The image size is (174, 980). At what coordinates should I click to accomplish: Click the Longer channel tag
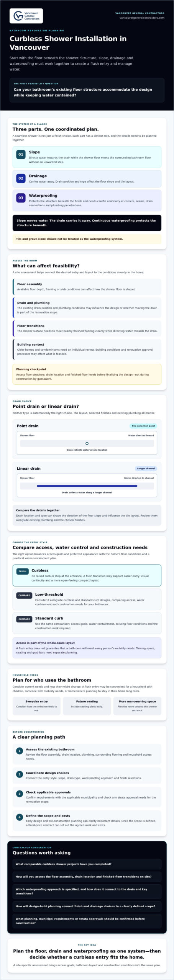[146, 468]
